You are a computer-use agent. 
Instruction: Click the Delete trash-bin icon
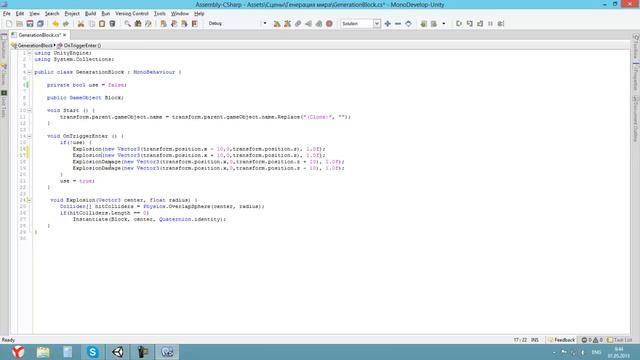point(112,24)
